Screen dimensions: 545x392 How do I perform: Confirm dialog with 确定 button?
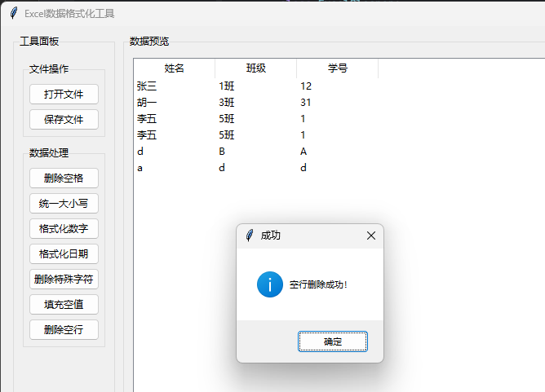[x=333, y=341]
